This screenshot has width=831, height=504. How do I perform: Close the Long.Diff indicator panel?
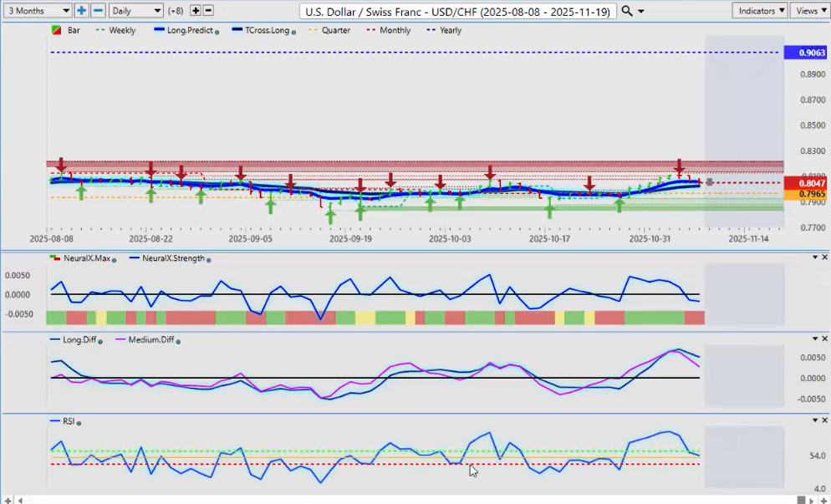pyautogui.click(x=824, y=339)
